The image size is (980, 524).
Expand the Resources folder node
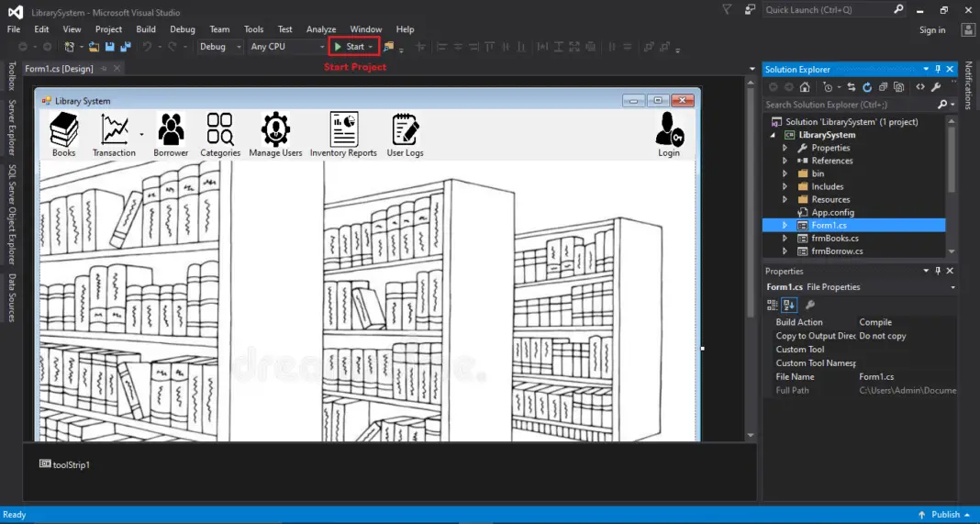click(x=785, y=199)
